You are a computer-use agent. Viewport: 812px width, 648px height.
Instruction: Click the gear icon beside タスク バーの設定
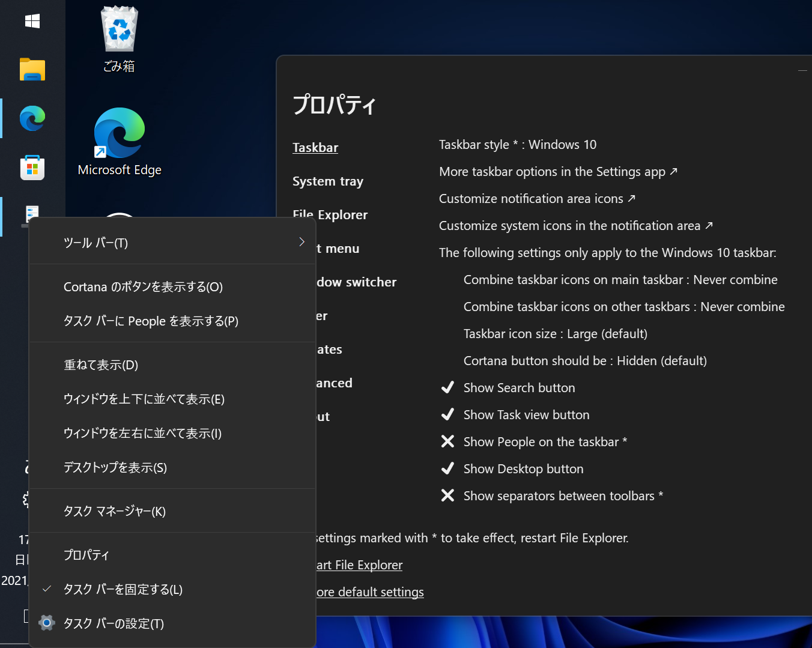pos(47,623)
